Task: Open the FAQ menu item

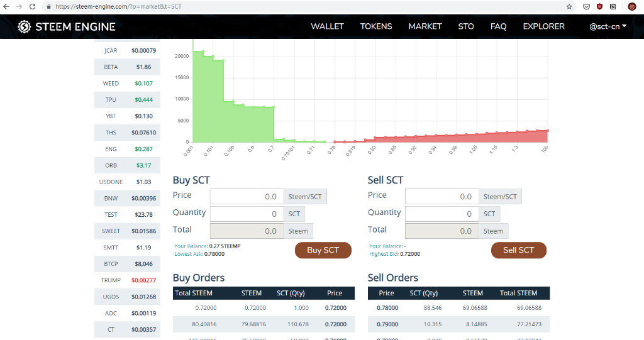Action: pos(498,26)
